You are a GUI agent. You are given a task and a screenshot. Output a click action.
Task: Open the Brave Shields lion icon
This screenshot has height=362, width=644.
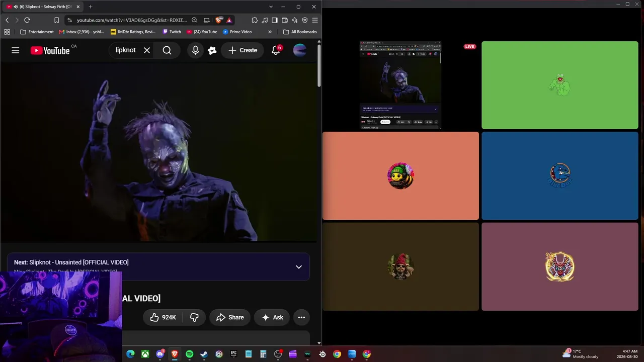point(219,20)
